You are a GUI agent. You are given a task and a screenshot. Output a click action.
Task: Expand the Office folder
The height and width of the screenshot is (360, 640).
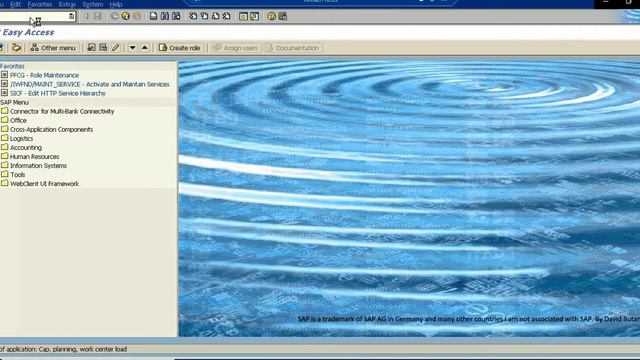(18, 120)
